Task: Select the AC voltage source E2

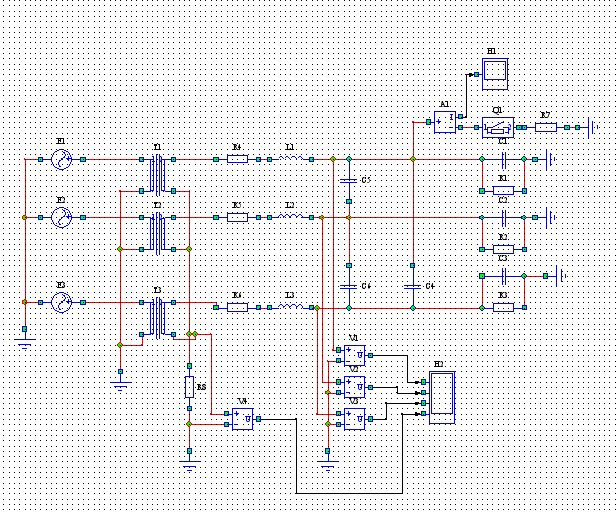Action: [x=62, y=217]
